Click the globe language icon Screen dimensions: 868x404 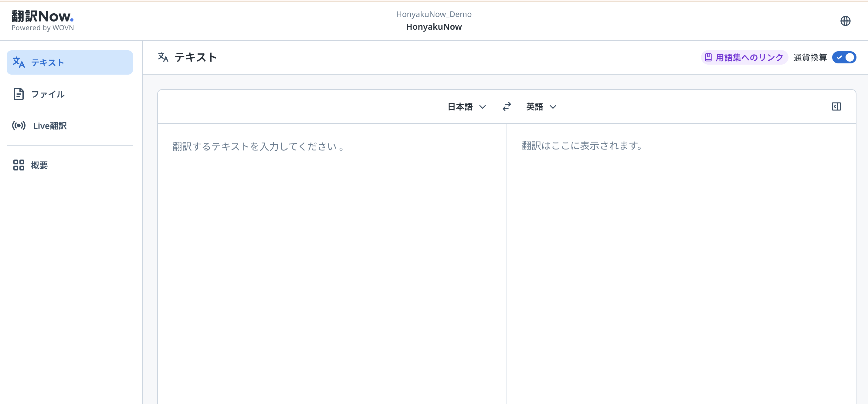point(845,21)
